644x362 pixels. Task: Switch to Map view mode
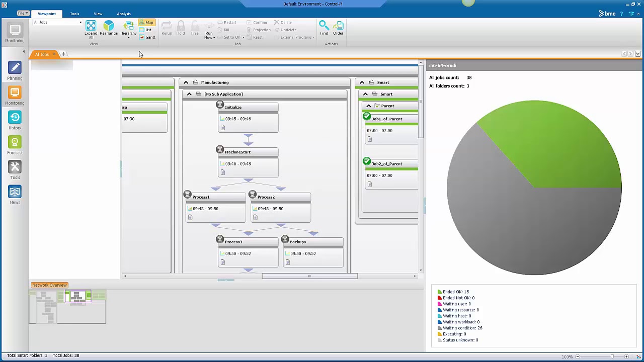pos(146,23)
